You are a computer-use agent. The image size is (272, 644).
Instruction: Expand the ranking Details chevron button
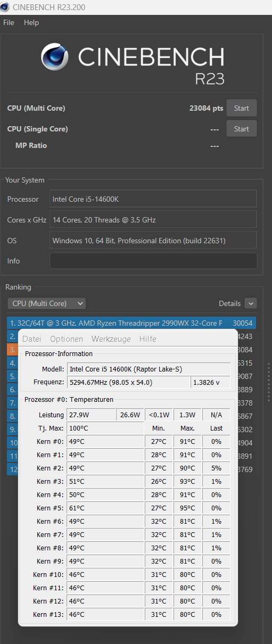click(251, 303)
